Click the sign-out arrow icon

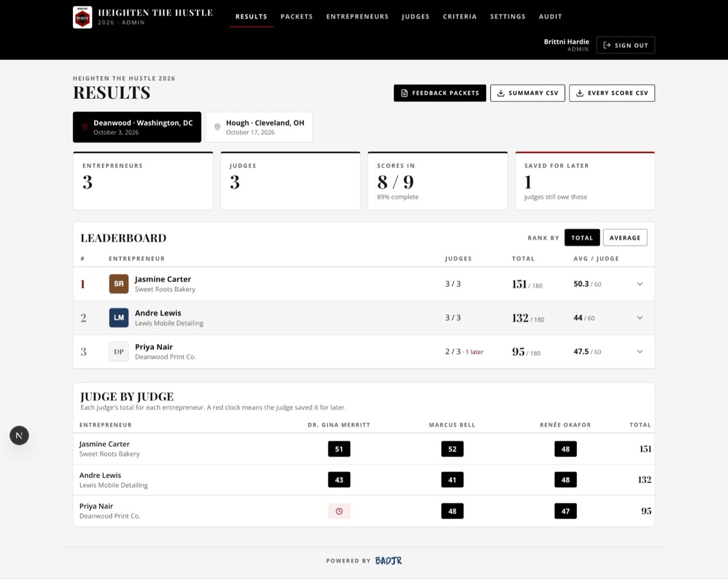pos(607,45)
